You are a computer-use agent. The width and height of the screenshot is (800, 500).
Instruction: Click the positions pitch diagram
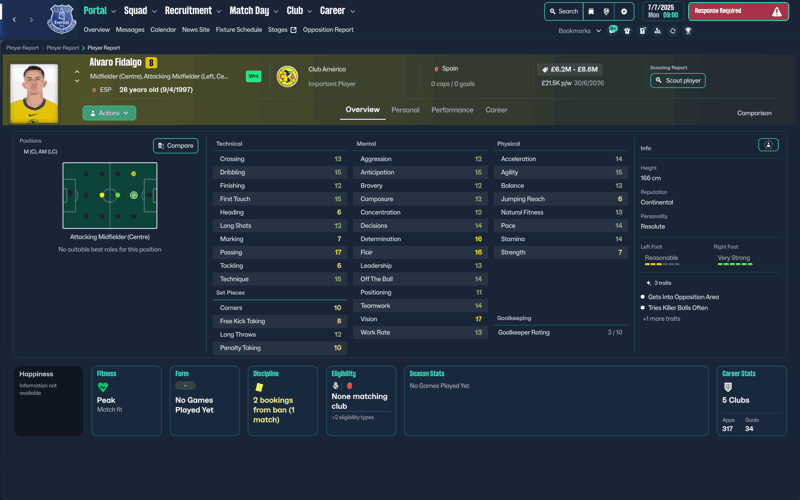coord(110,195)
